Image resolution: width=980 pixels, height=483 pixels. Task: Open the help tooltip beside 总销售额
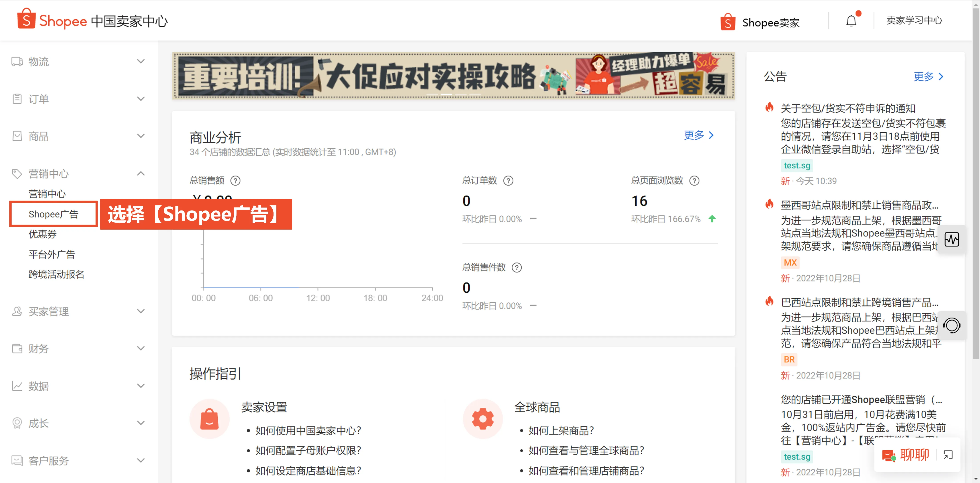coord(236,181)
